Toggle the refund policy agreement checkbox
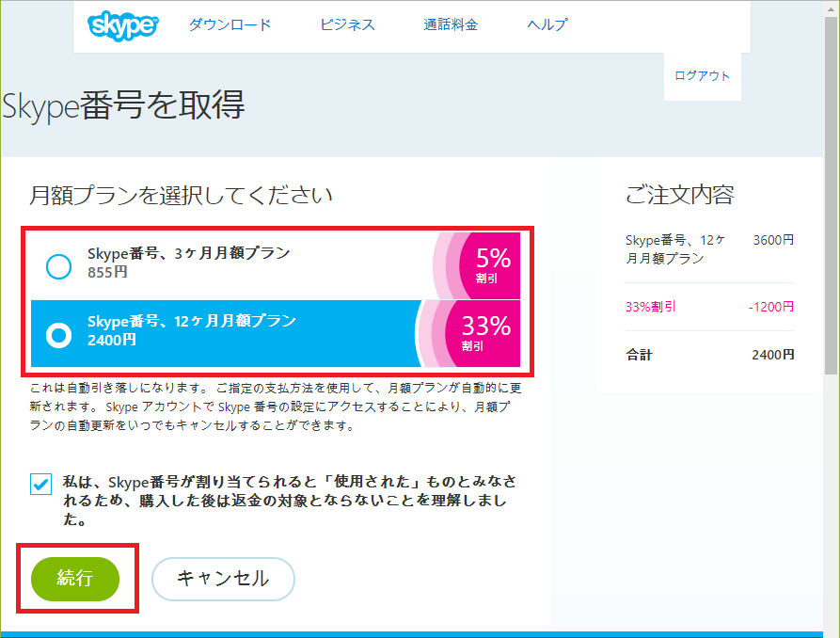 40,484
